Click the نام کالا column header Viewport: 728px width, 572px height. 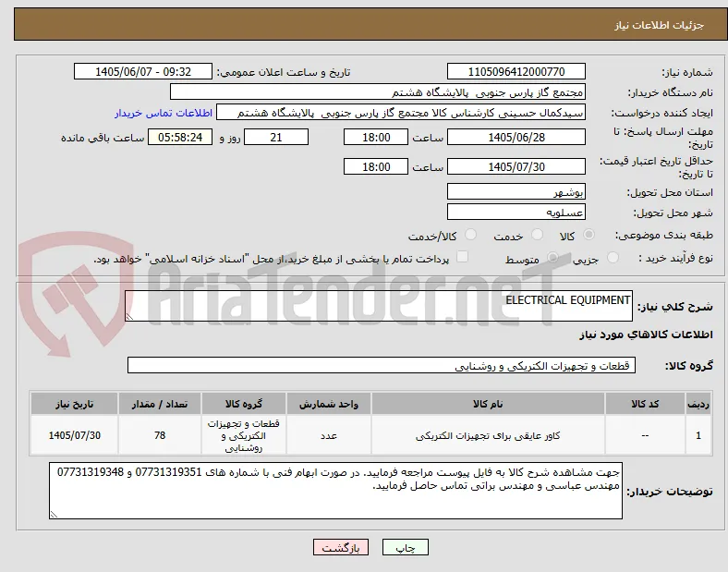[488, 404]
